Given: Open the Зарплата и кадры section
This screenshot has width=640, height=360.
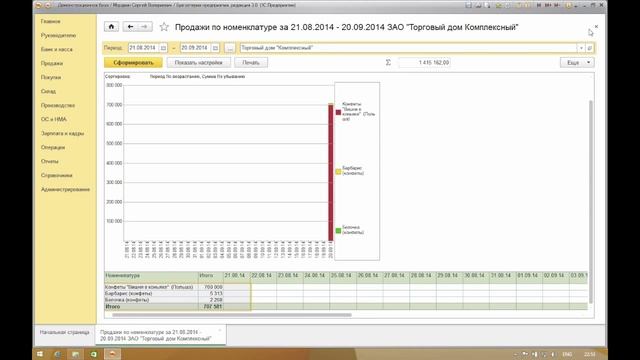Looking at the screenshot, I should (x=62, y=133).
